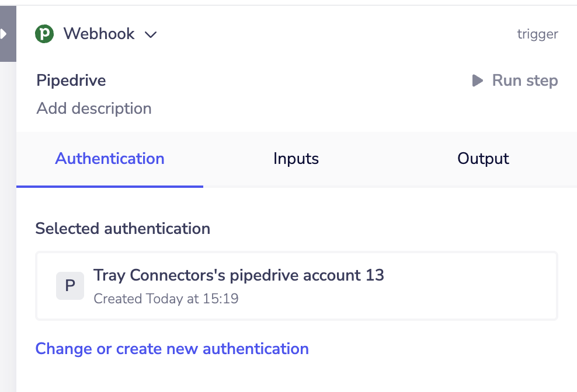
Task: Click the Webhook operation name
Action: point(99,34)
